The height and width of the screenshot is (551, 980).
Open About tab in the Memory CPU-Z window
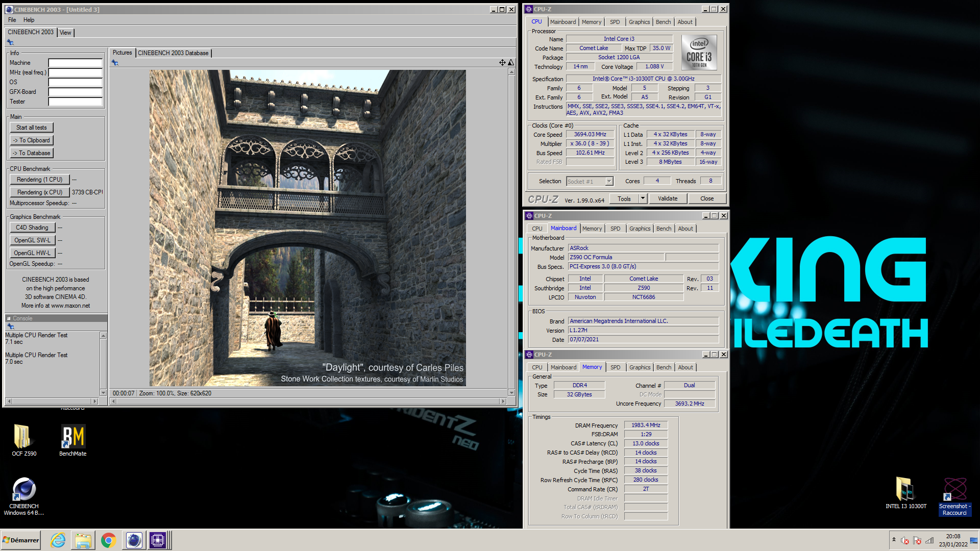pyautogui.click(x=685, y=367)
